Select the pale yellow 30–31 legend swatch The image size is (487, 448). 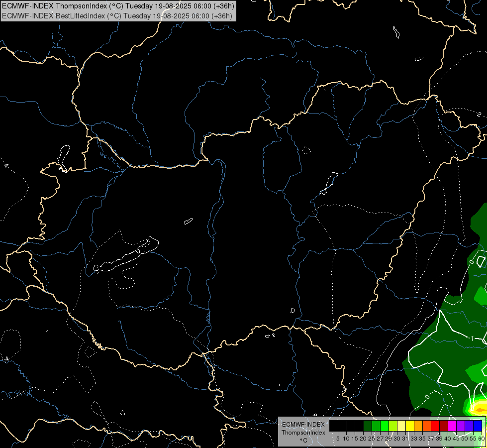click(401, 426)
